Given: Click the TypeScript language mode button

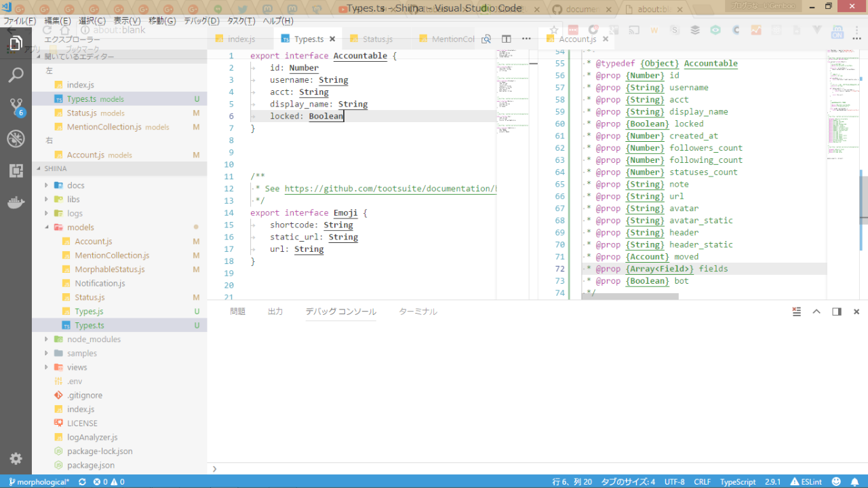Looking at the screenshot, I should 737,482.
